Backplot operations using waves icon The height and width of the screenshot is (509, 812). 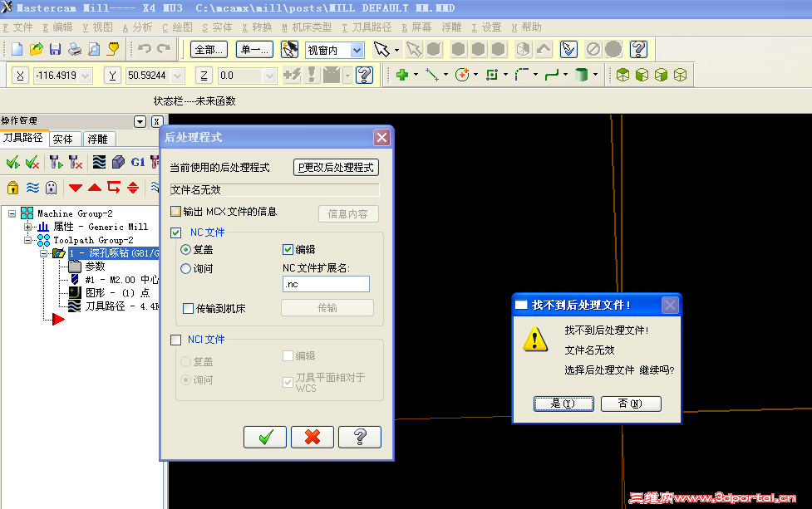coord(99,162)
